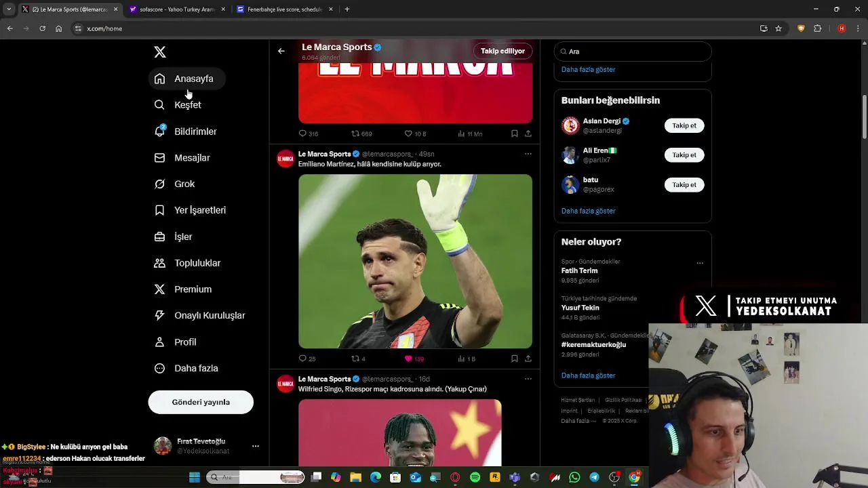Image resolution: width=868 pixels, height=488 pixels.
Task: Open Aslan Dergi profile avatar
Action: [x=570, y=125]
